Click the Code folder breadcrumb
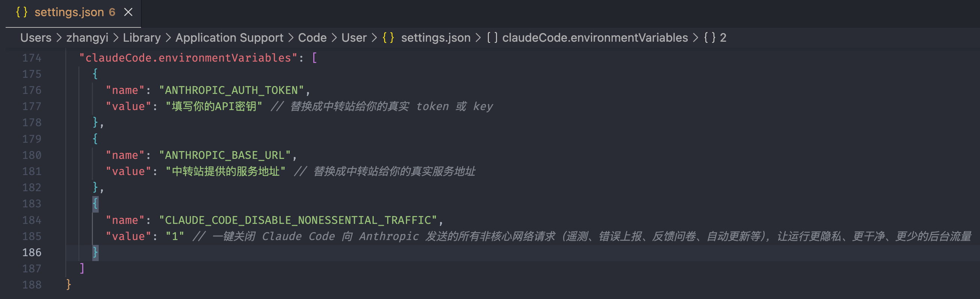 tap(312, 38)
